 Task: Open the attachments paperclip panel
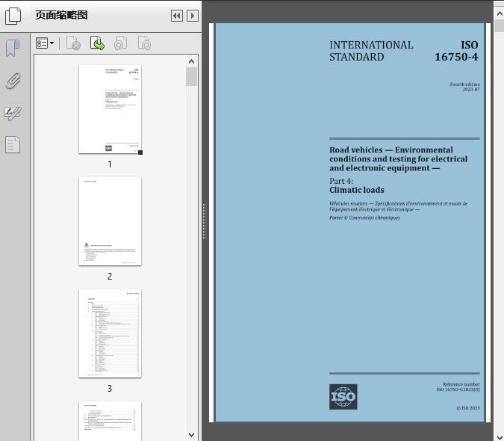tap(13, 81)
